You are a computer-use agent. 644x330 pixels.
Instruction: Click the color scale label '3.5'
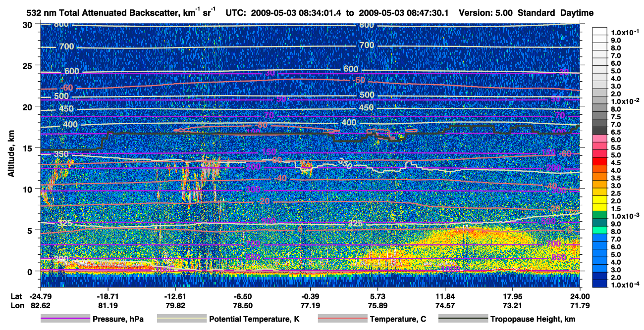pos(616,178)
